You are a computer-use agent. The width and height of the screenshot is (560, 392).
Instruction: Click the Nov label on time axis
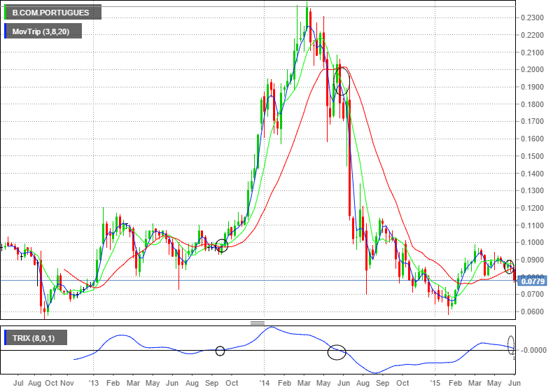pos(66,383)
